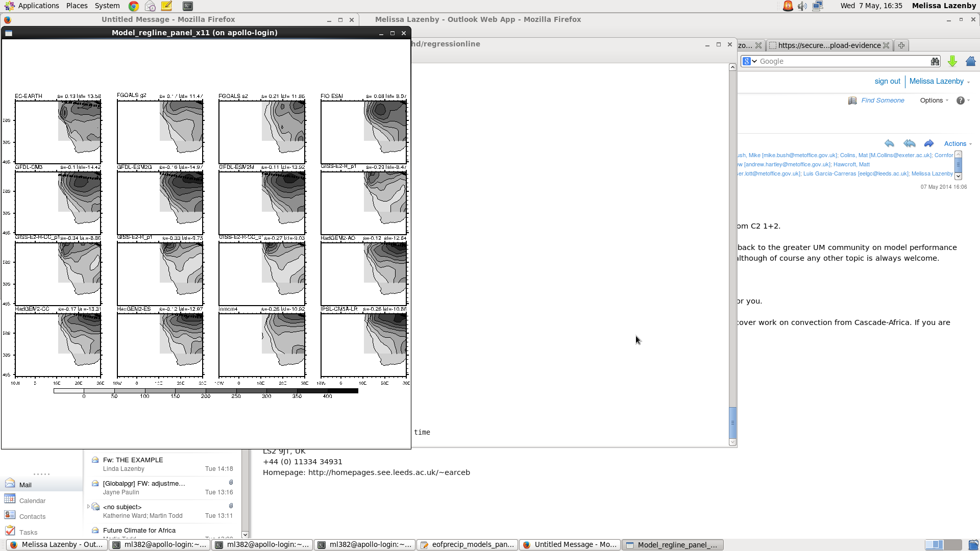Click the Google search input field
The image size is (980, 551).
842,61
